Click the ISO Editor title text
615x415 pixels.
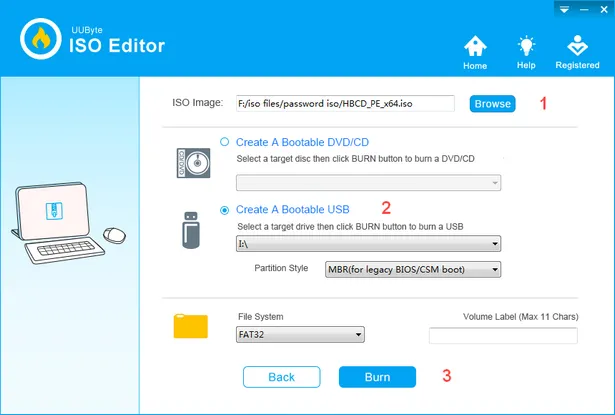click(117, 46)
